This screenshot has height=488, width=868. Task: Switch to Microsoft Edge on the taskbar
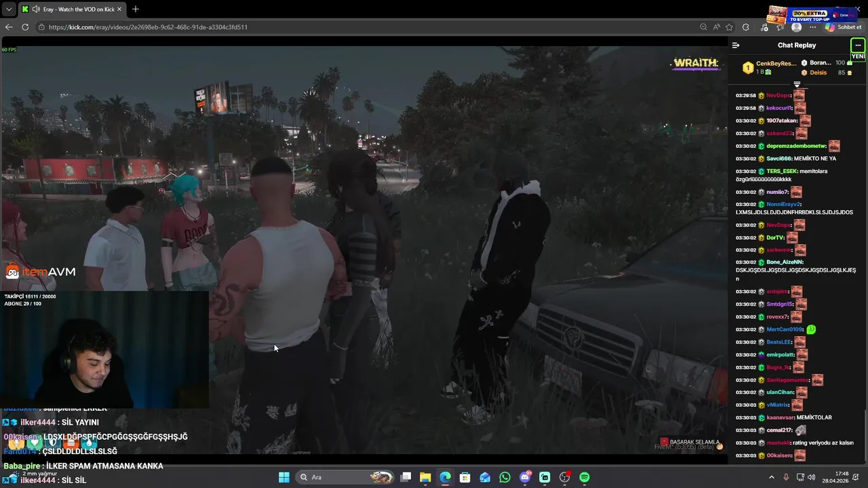445,477
